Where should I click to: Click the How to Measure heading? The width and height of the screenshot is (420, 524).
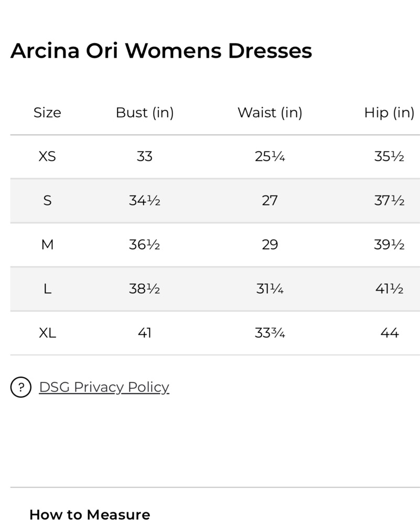click(x=90, y=514)
